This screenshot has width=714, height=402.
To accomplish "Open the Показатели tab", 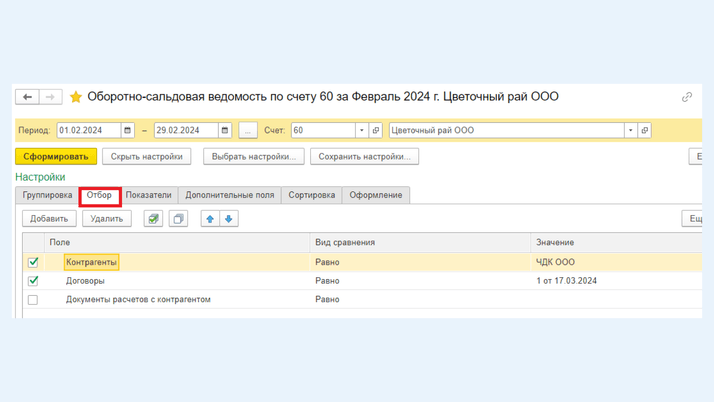I will point(148,195).
